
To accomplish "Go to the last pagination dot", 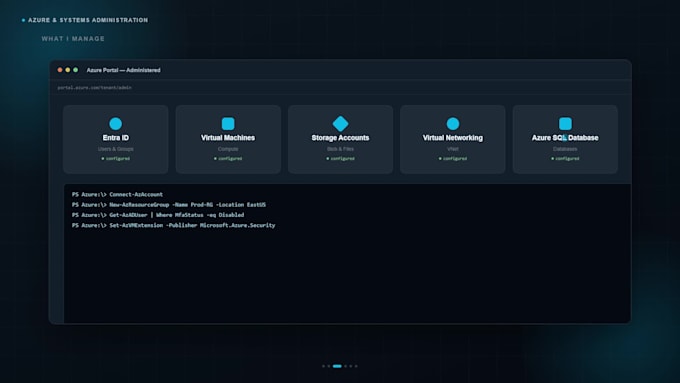I will [x=356, y=366].
